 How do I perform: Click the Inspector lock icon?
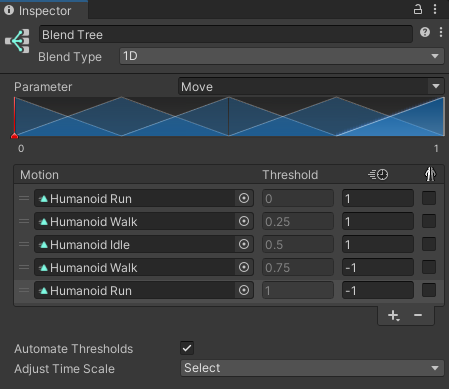click(418, 9)
